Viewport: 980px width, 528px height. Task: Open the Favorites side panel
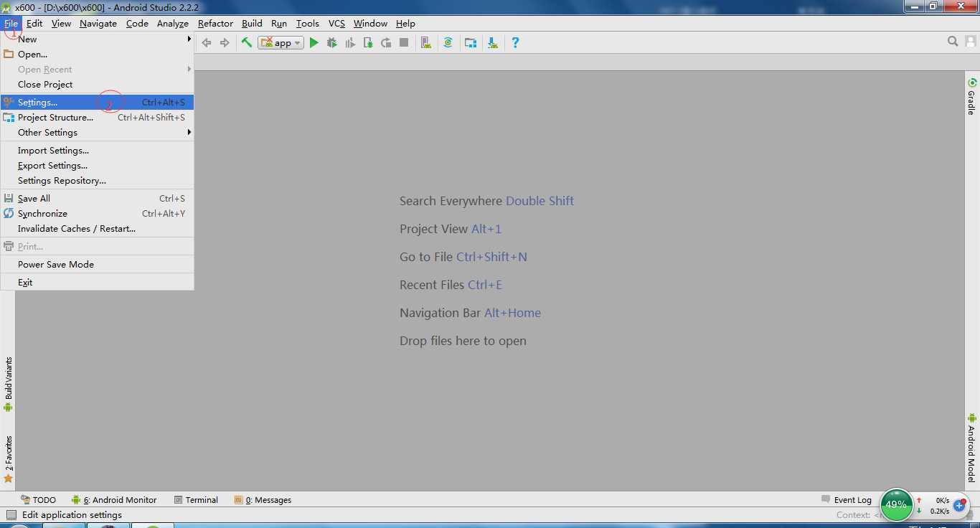(8, 459)
